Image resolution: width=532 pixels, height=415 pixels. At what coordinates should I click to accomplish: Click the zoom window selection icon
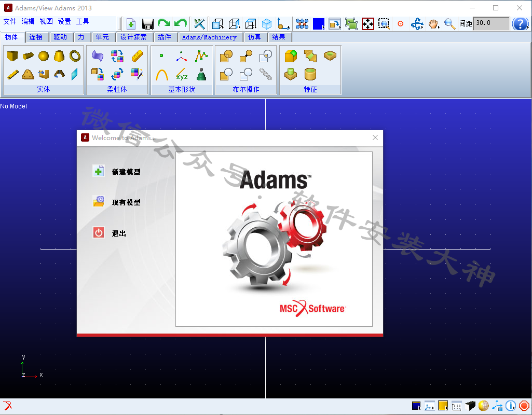[384, 24]
